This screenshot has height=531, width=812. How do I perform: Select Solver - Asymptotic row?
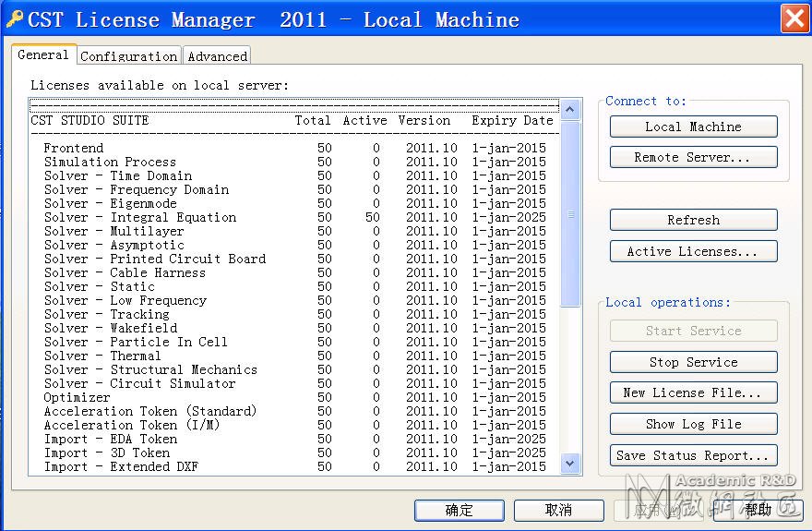pyautogui.click(x=294, y=245)
